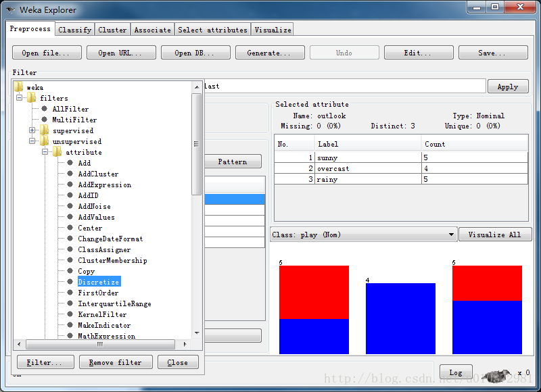Select the Preprocess tab
The height and width of the screenshot is (392, 541).
click(x=30, y=28)
